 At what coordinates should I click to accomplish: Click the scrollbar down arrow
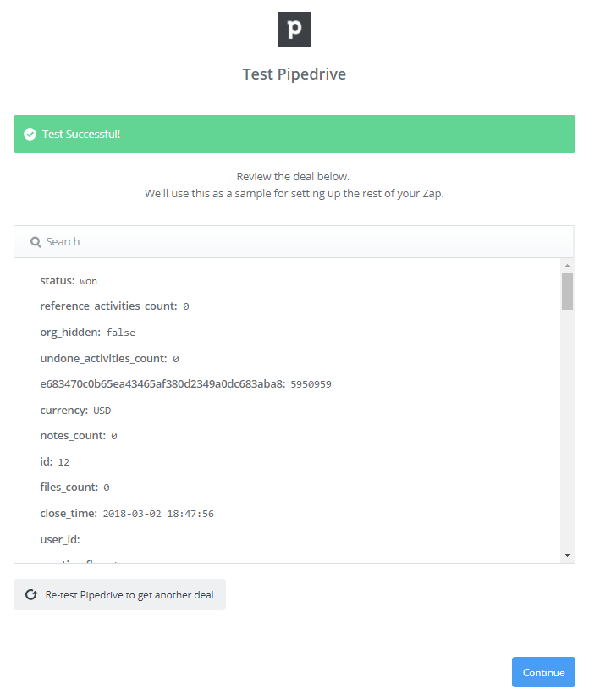tap(567, 555)
